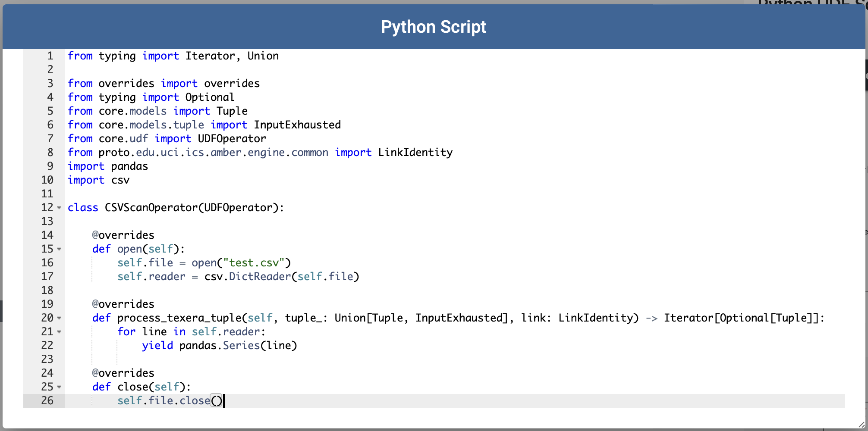Collapse the CSVScanOperator class fold arrow

[59, 208]
